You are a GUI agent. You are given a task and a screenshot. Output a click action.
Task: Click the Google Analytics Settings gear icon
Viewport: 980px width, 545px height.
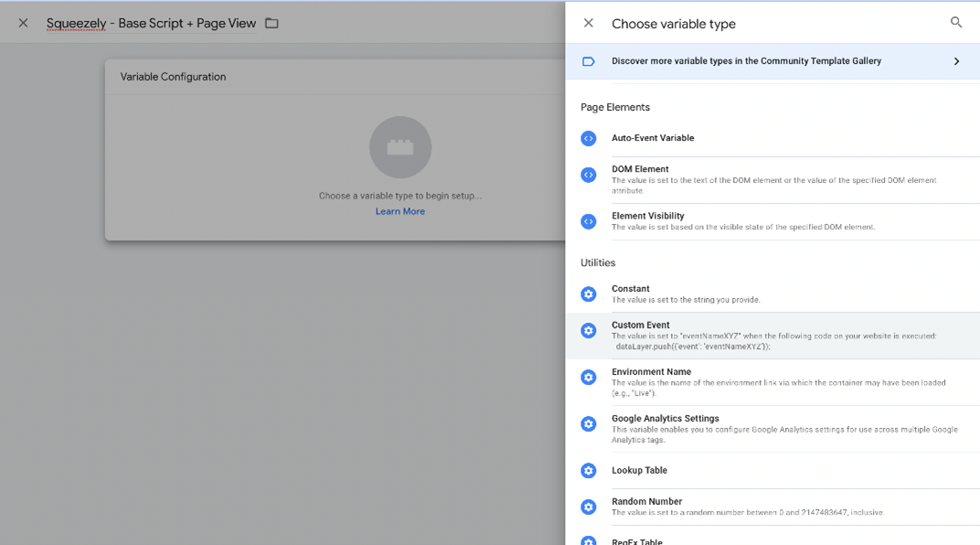[x=588, y=423]
